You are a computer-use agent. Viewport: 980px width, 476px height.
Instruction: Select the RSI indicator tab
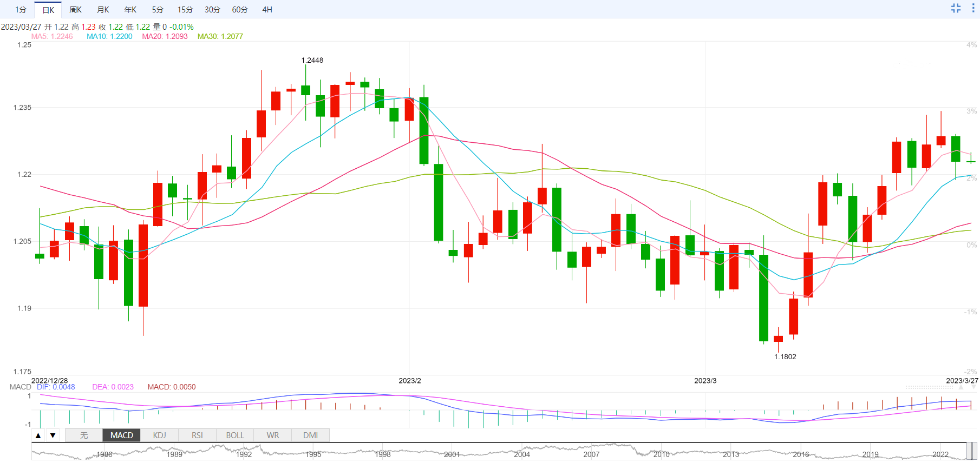[x=197, y=435]
